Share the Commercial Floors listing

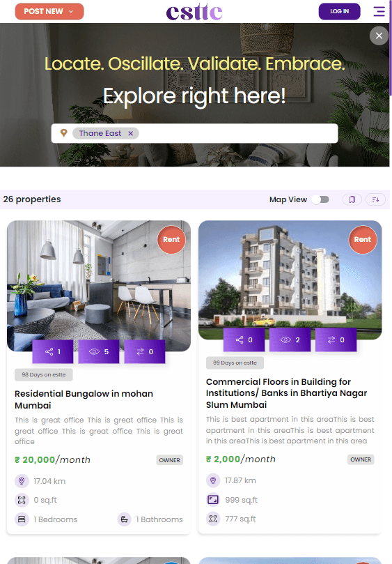pyautogui.click(x=244, y=340)
